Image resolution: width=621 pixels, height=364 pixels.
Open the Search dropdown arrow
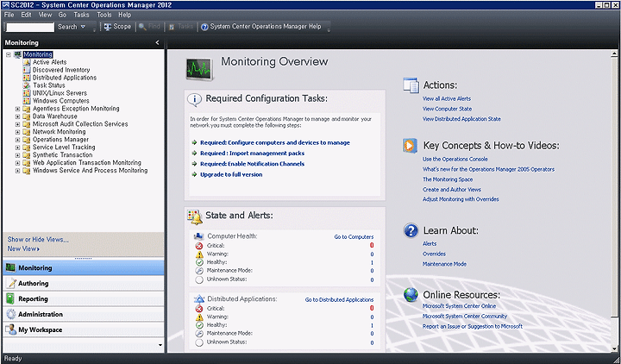point(83,27)
